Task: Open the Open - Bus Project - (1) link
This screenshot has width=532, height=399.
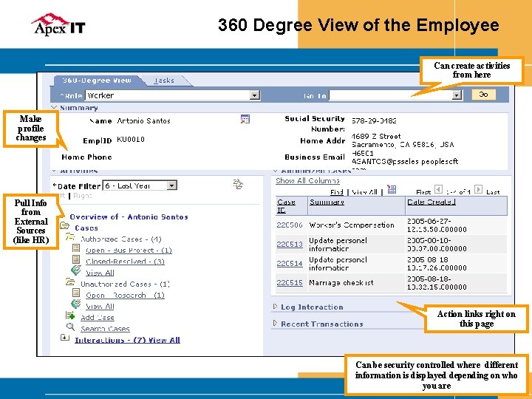Action: click(129, 250)
